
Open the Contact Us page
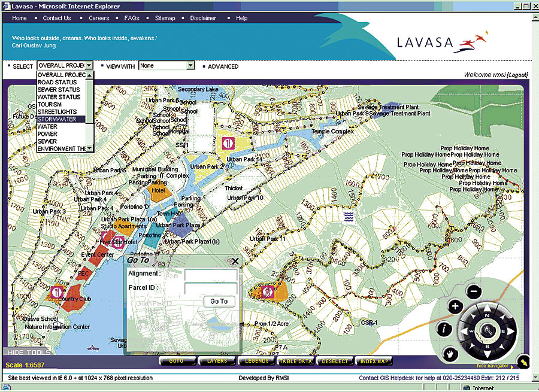tap(57, 18)
